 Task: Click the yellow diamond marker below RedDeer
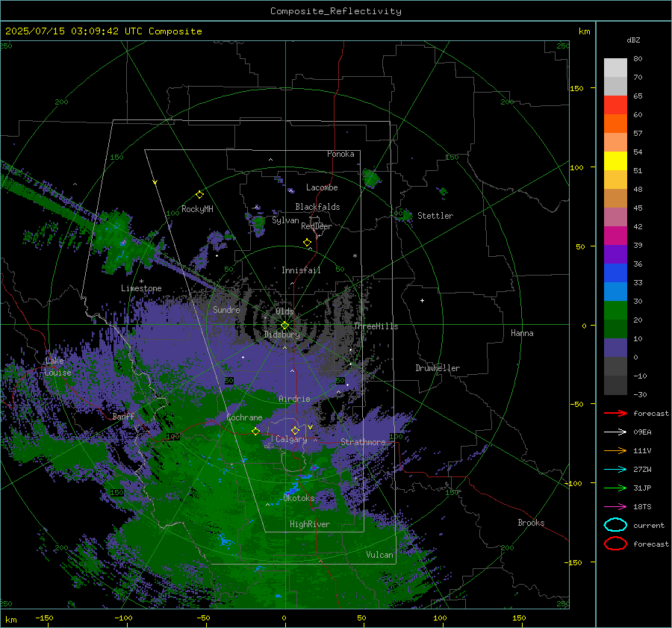coord(308,243)
